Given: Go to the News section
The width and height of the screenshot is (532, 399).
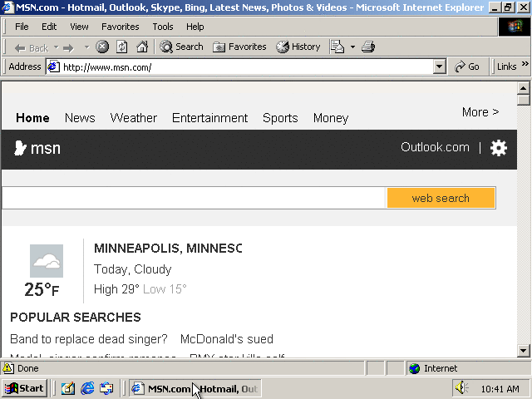Looking at the screenshot, I should (x=80, y=118).
